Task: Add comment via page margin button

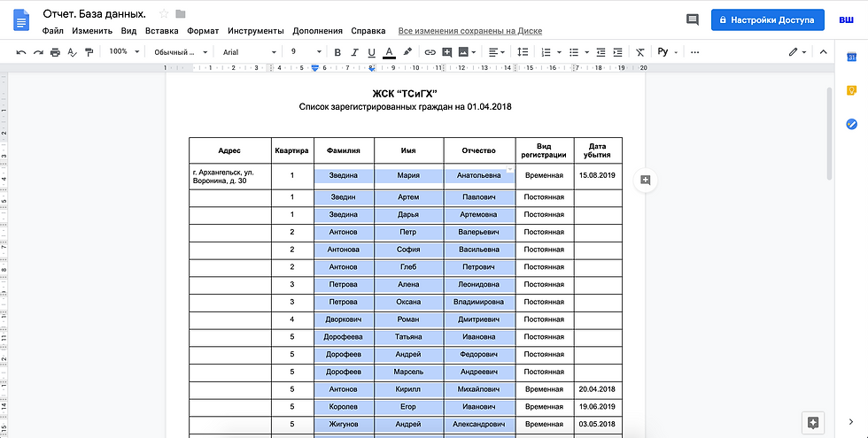Action: (646, 180)
